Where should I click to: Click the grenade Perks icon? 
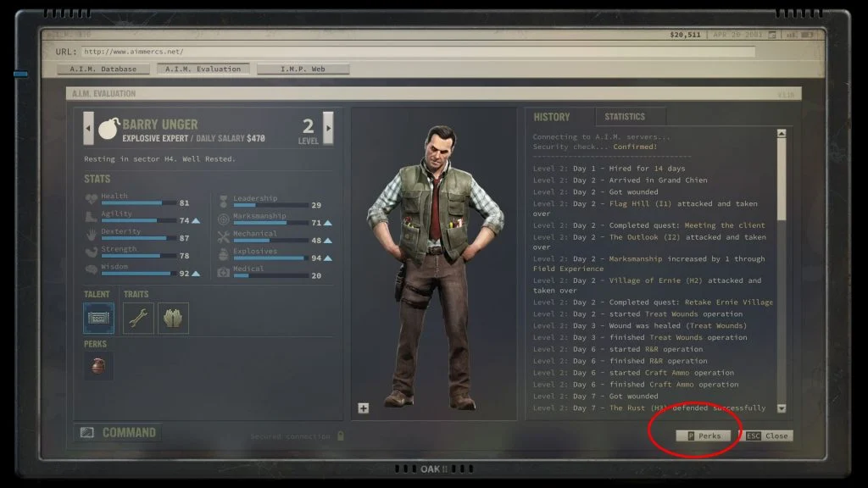(x=97, y=366)
